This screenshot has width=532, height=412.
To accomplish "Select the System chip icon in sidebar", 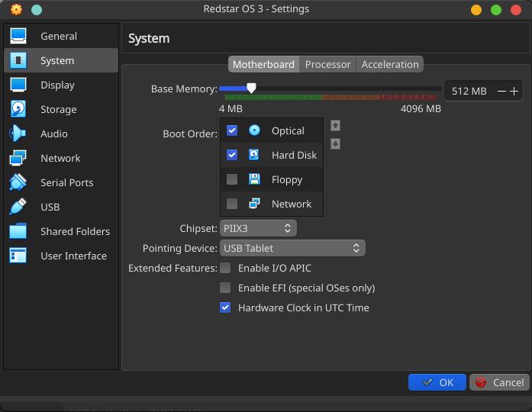I will click(x=18, y=60).
